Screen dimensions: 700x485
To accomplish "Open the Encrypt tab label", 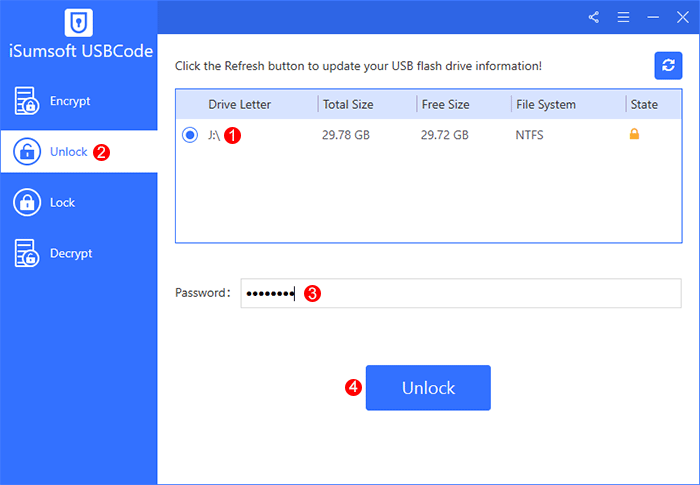I will pyautogui.click(x=70, y=101).
